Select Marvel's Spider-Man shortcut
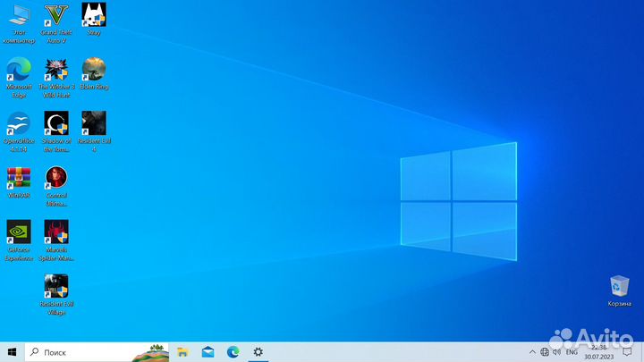This screenshot has width=644, height=362. tap(56, 240)
